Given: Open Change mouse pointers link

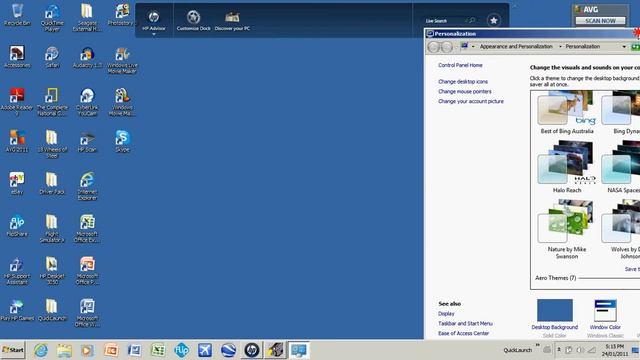Looking at the screenshot, I should tap(464, 91).
